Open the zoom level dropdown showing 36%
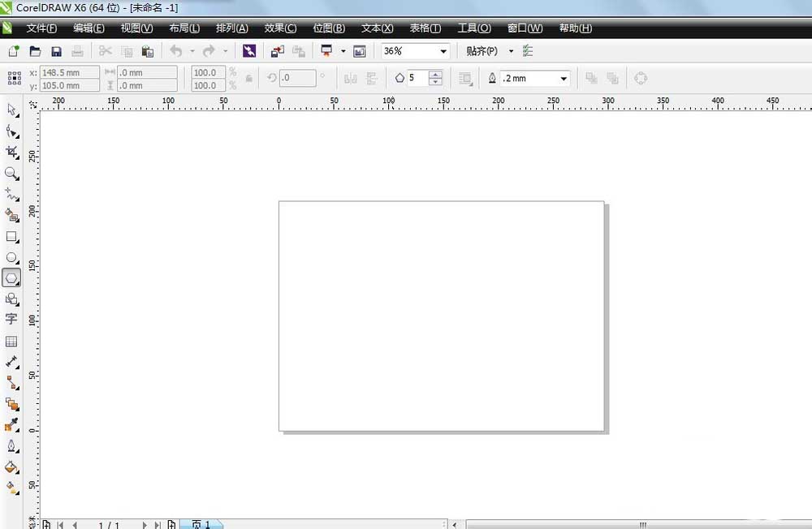 [x=443, y=51]
